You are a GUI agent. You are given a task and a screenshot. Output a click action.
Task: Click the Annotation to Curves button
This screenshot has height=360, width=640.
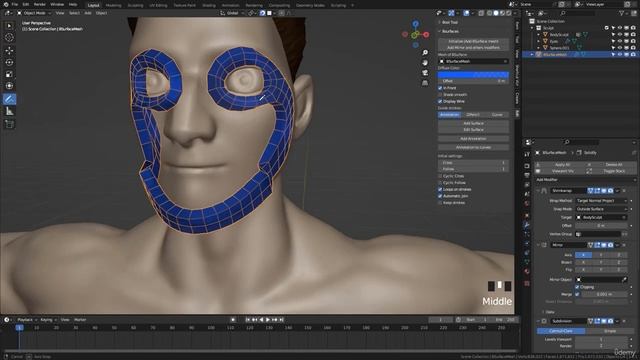tap(473, 147)
